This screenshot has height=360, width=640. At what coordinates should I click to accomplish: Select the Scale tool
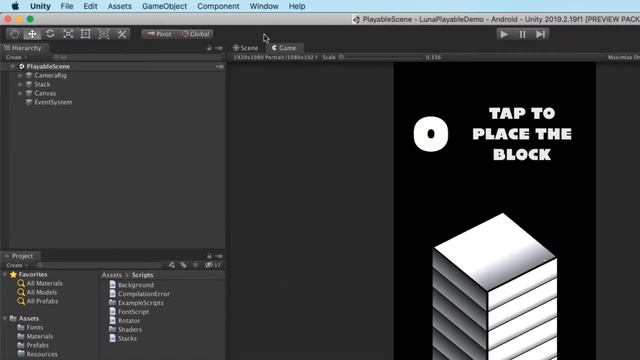pos(68,34)
